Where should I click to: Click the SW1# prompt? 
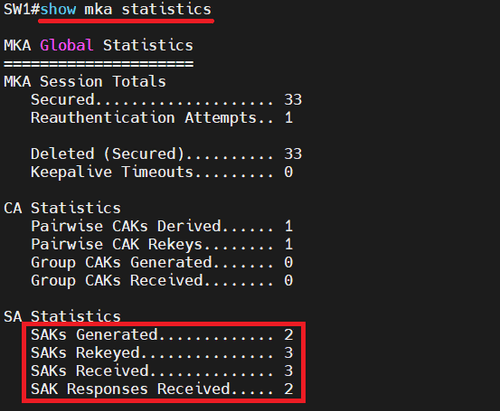(22, 9)
